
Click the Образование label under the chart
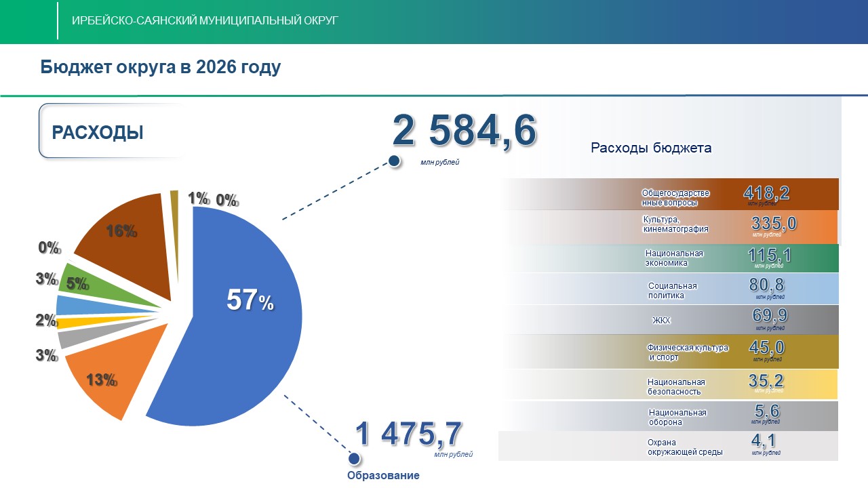click(383, 476)
